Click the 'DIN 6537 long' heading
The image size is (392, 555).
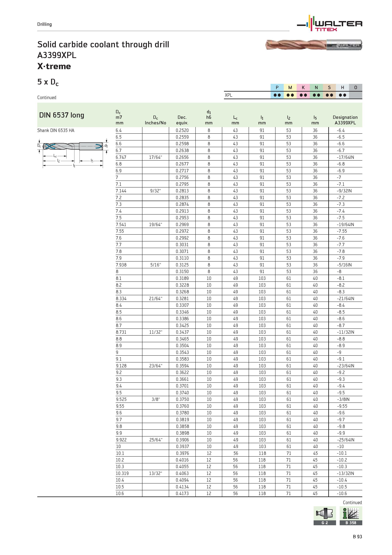tap(62, 115)
